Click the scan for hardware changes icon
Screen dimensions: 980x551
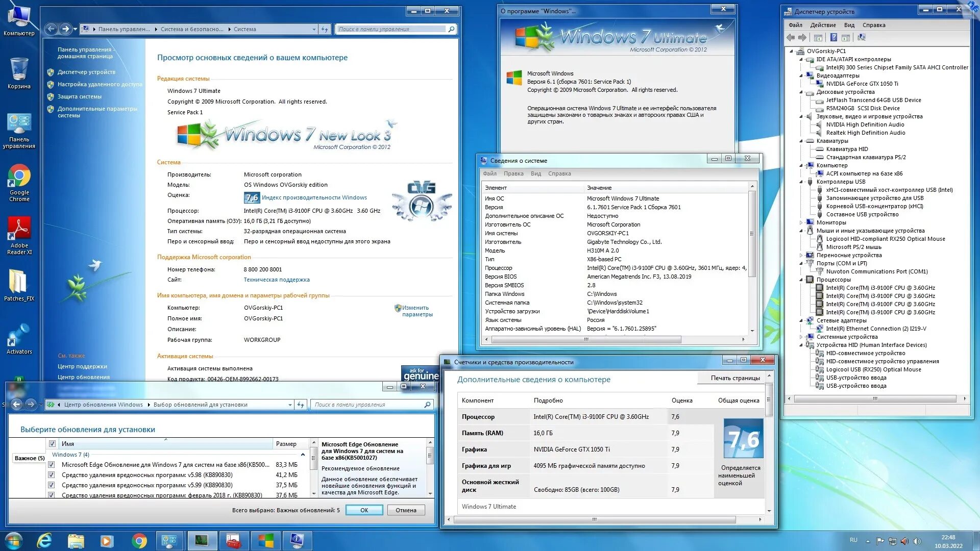[x=862, y=38]
